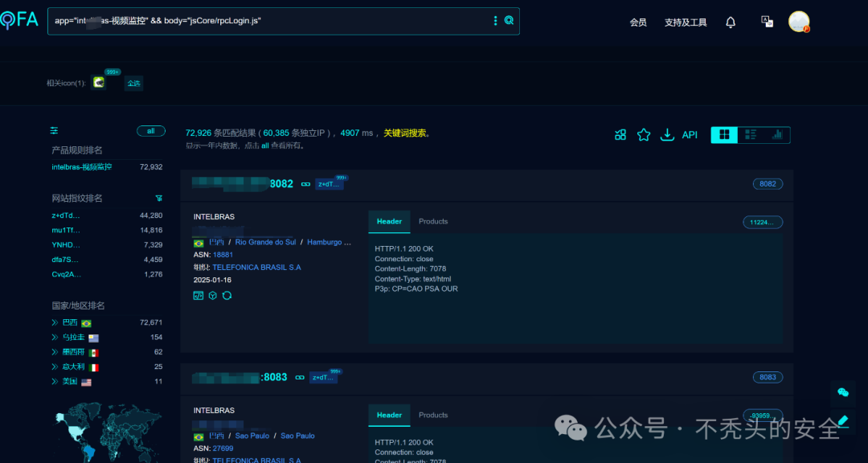The height and width of the screenshot is (463, 868).
Task: Click the filter icon next to 网站指纹排名
Action: 159,199
